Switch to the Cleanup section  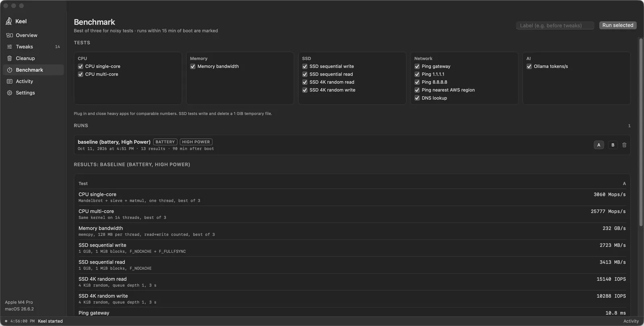pyautogui.click(x=33, y=58)
